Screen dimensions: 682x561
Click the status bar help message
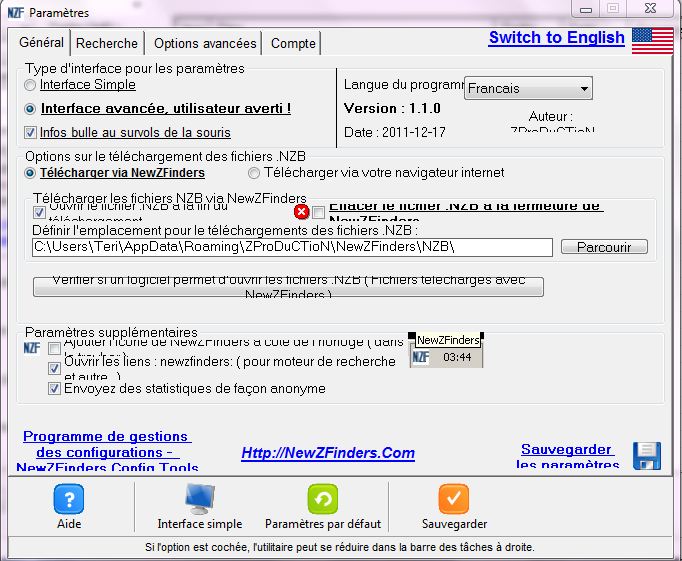pyautogui.click(x=340, y=547)
